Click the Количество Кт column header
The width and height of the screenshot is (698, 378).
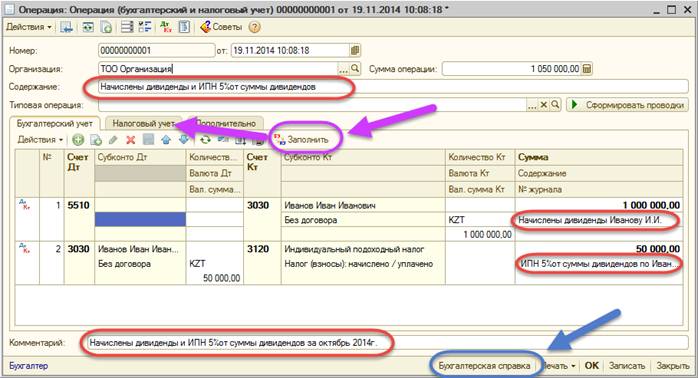pyautogui.click(x=480, y=157)
